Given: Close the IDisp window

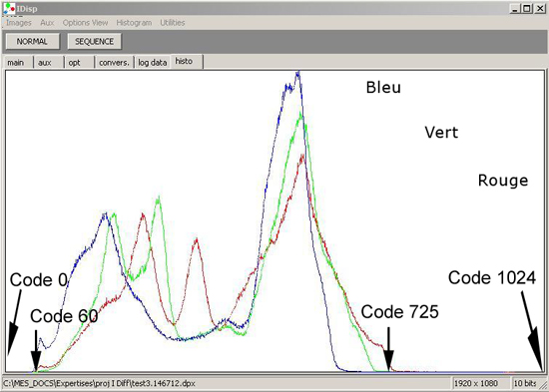Looking at the screenshot, I should [x=540, y=9].
